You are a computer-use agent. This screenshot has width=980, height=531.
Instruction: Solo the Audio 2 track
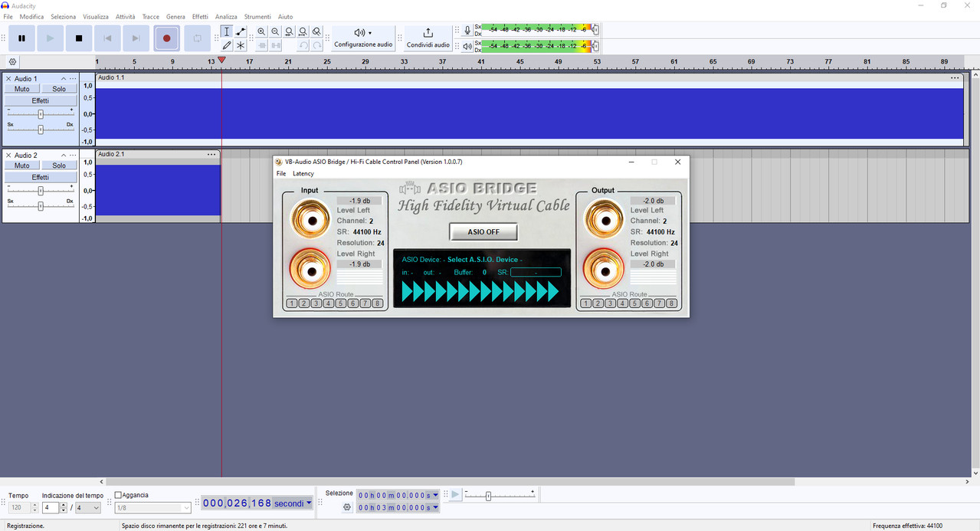(x=59, y=166)
